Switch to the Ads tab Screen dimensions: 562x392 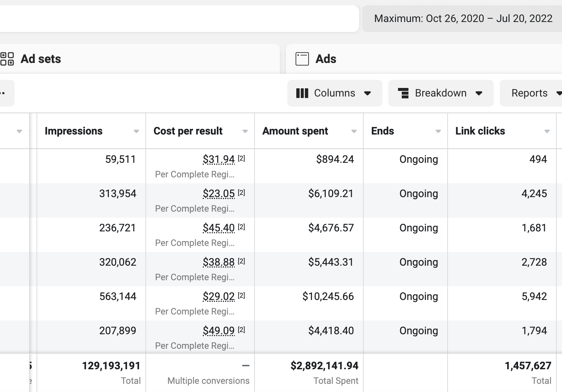[x=326, y=59]
